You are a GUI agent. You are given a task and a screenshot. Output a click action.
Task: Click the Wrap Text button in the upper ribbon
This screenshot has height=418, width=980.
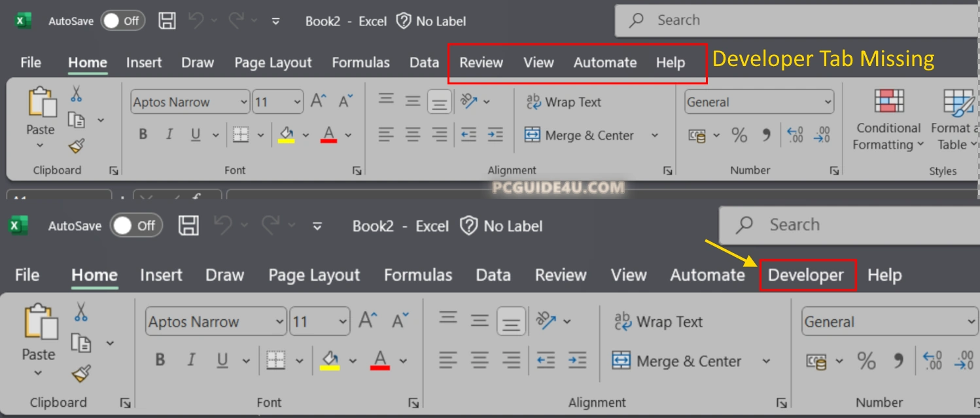tap(563, 102)
